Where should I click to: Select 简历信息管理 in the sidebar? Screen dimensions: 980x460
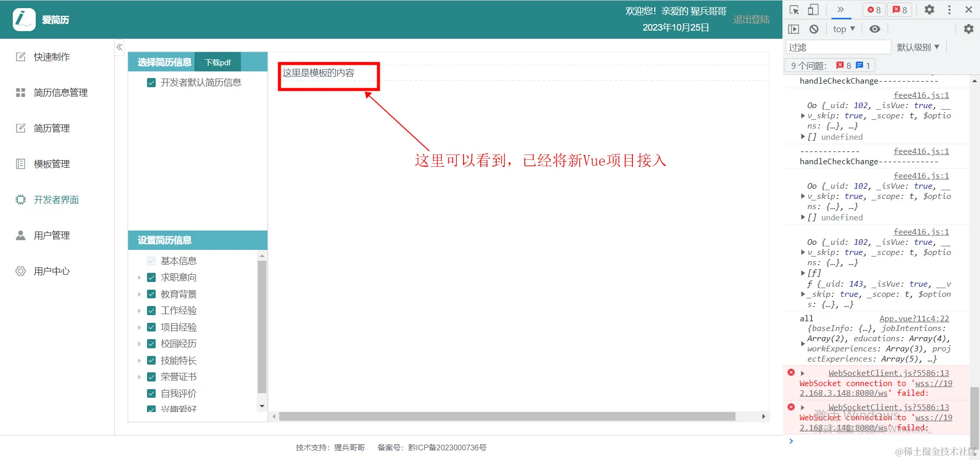click(x=61, y=92)
